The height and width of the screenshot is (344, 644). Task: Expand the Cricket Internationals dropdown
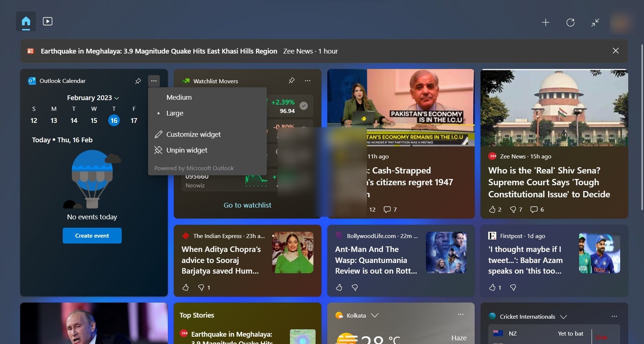point(564,316)
